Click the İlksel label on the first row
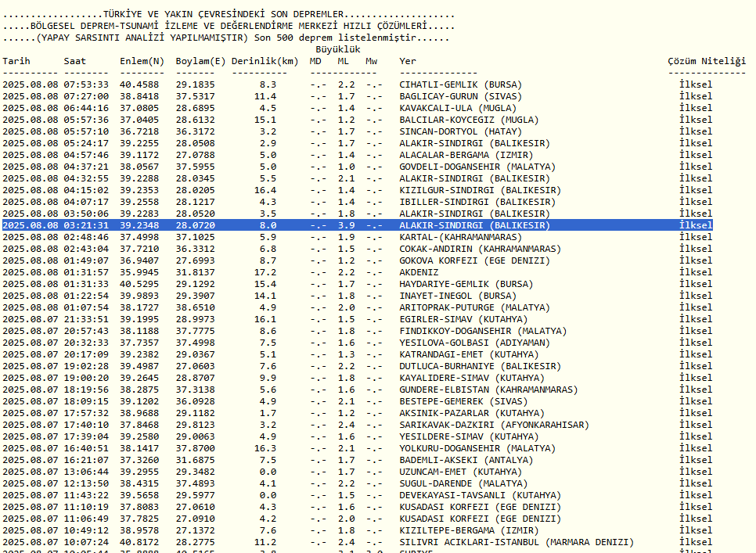 click(695, 84)
